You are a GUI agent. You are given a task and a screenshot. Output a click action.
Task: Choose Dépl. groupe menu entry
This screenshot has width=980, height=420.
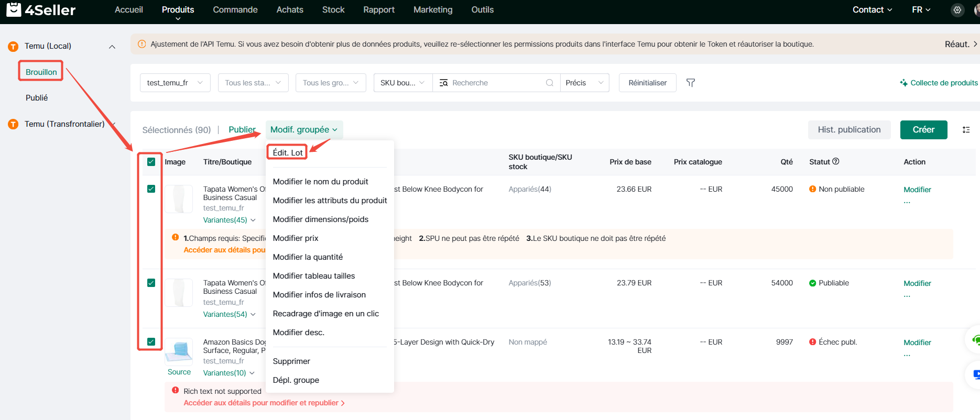(296, 380)
